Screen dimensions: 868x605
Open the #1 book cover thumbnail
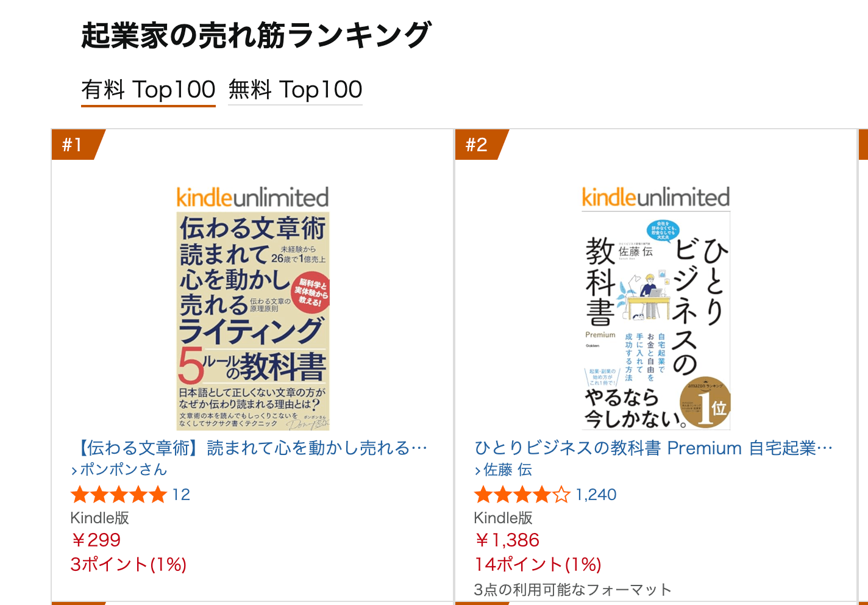click(252, 321)
